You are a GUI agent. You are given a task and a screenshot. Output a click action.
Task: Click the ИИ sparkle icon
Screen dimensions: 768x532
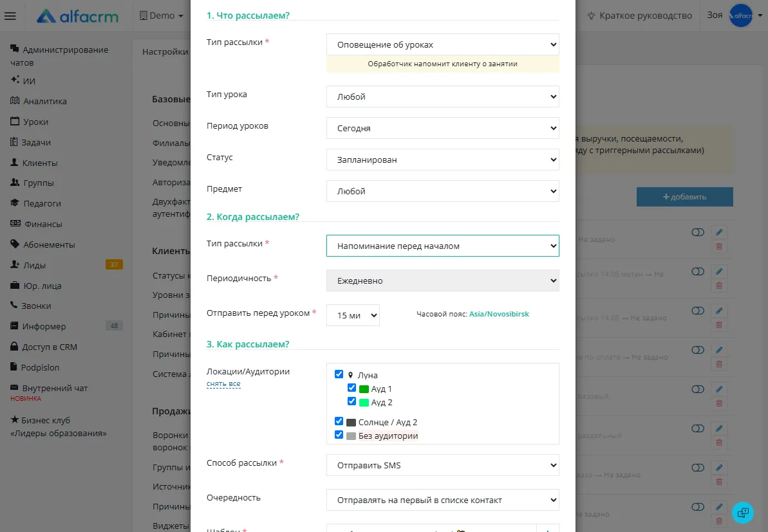pyautogui.click(x=15, y=80)
